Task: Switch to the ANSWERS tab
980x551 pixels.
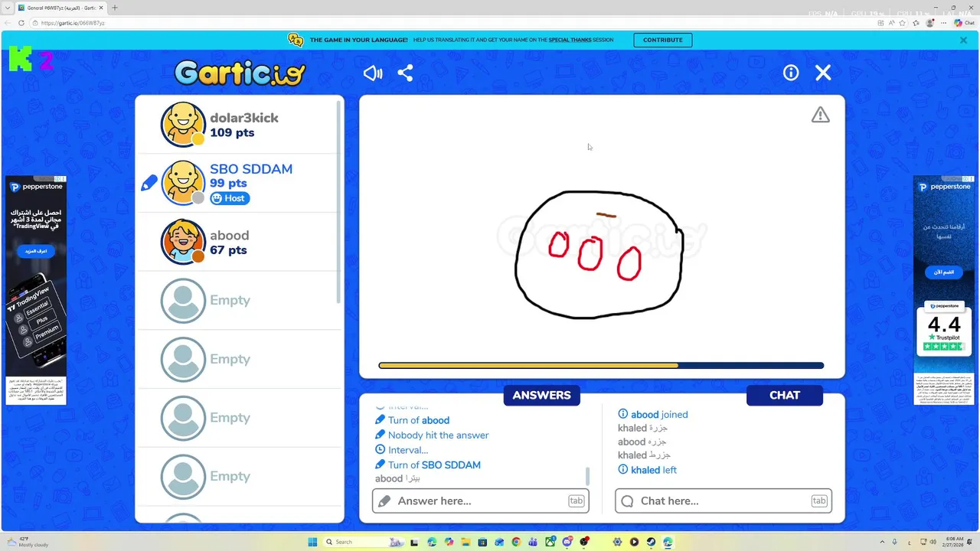Action: click(542, 395)
